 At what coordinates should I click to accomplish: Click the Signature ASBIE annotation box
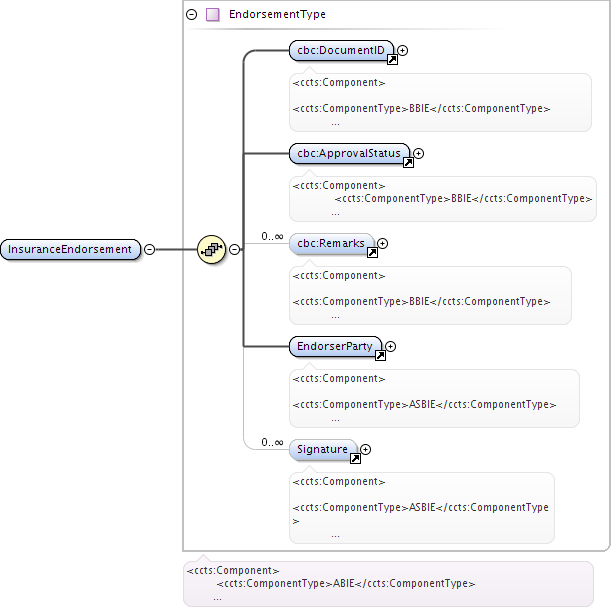(x=422, y=508)
